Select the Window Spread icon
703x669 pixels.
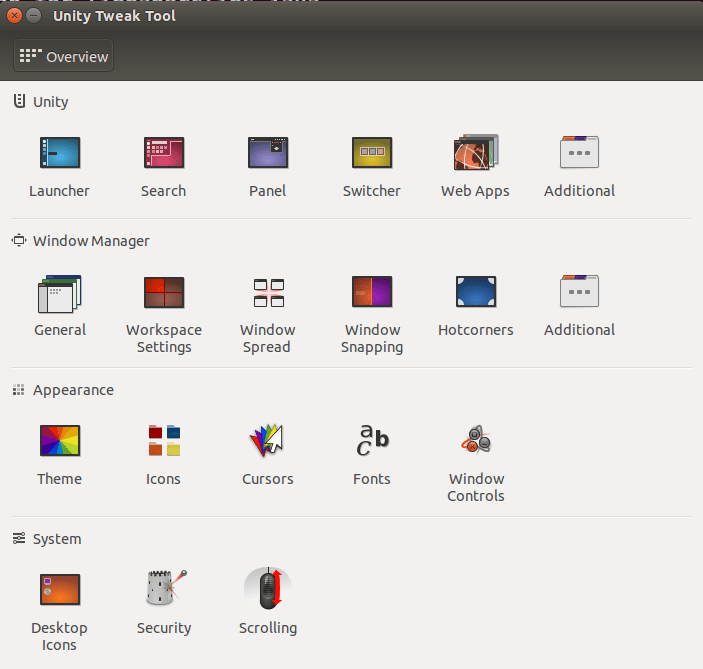click(x=267, y=293)
